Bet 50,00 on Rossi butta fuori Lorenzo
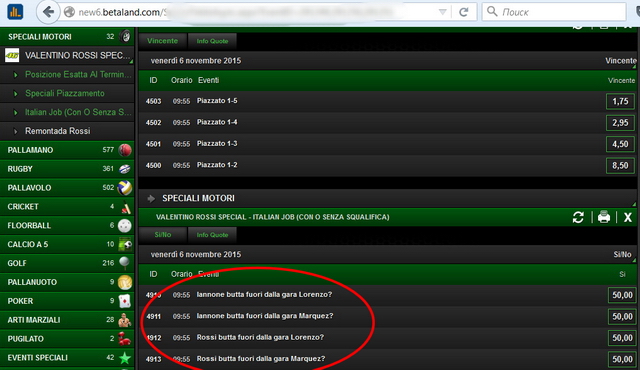The height and width of the screenshot is (370, 640). coord(622,338)
